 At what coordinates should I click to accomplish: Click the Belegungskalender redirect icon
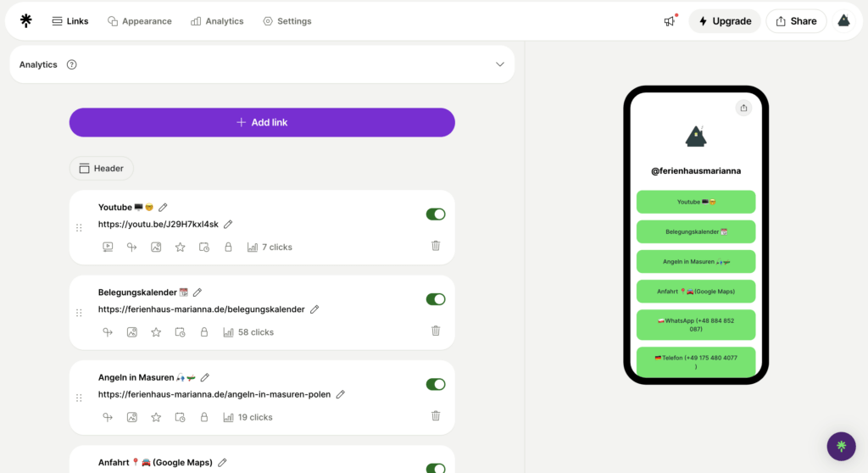point(108,332)
